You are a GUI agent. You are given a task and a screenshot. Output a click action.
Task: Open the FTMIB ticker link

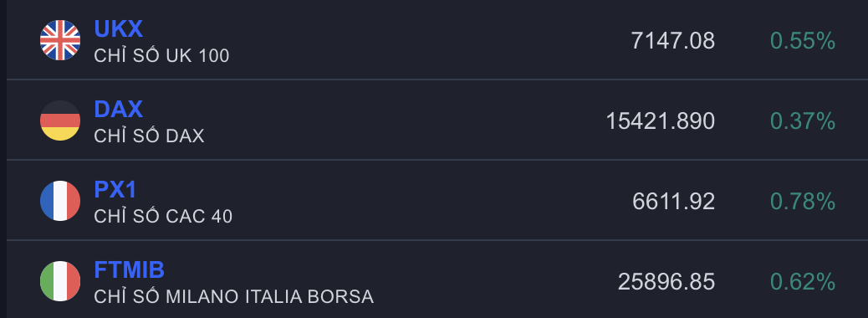coord(130,269)
